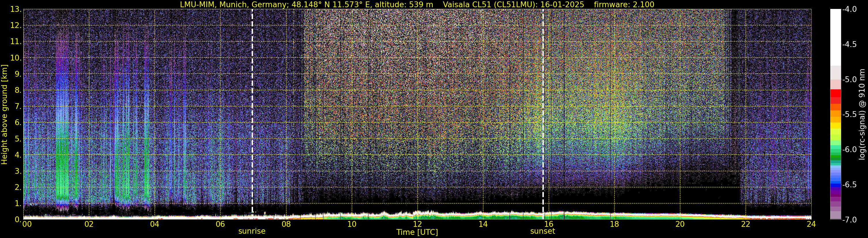Click the '04' time axis tick label
The width and height of the screenshot is (868, 238).
[x=155, y=224]
